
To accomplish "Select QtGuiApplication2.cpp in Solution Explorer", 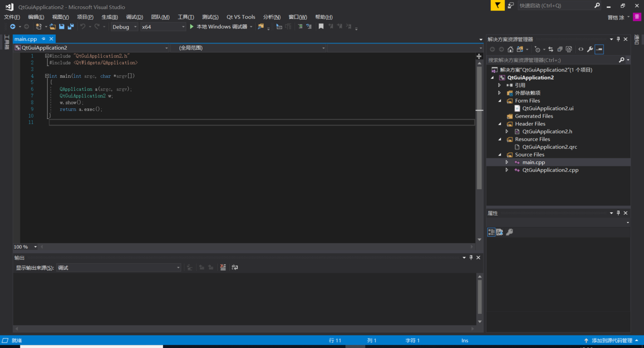I will tap(550, 170).
